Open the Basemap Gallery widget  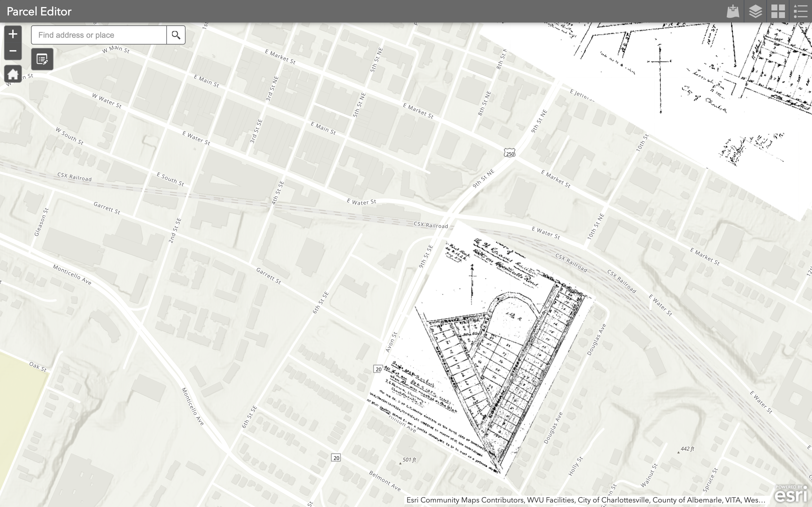pos(778,11)
